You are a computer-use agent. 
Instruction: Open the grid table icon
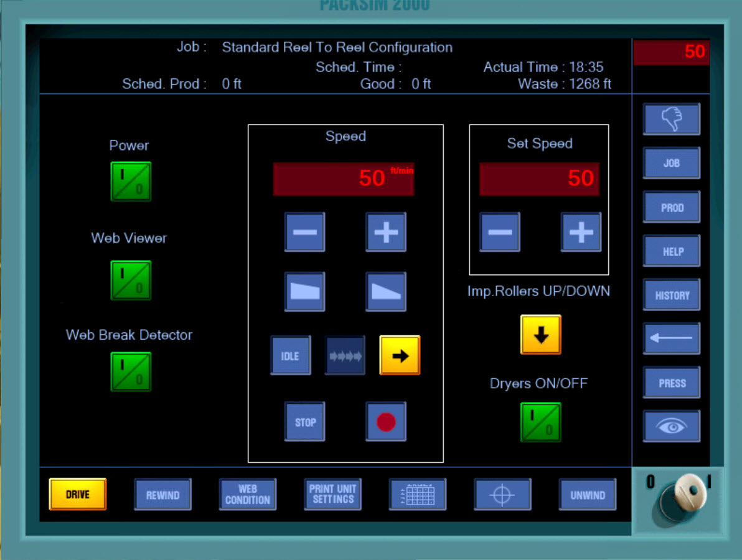[x=417, y=495]
